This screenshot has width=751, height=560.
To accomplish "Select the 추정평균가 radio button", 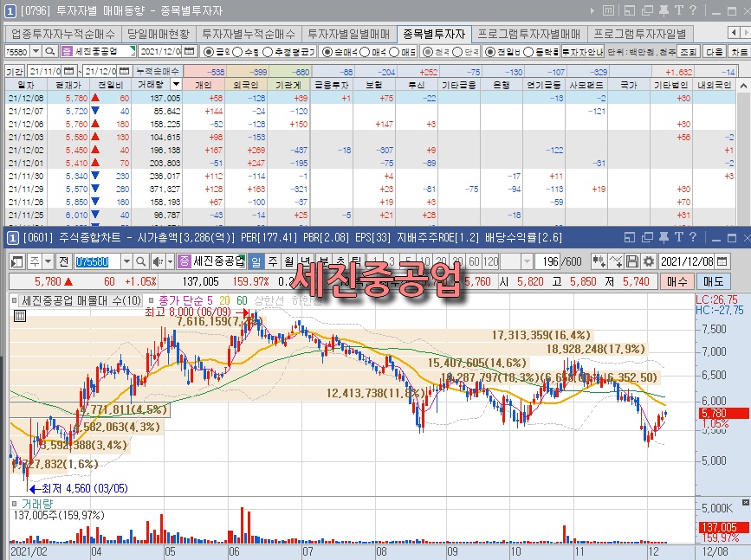I will [x=268, y=52].
